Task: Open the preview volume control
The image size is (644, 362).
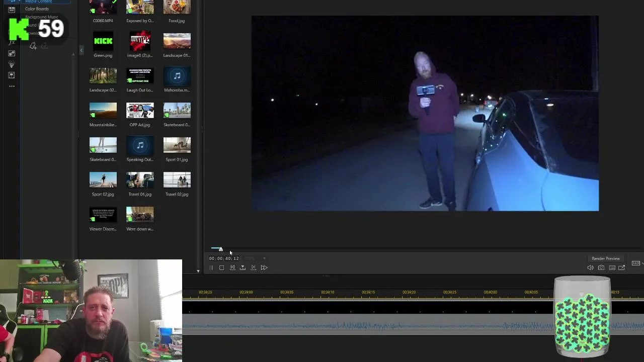Action: (591, 267)
